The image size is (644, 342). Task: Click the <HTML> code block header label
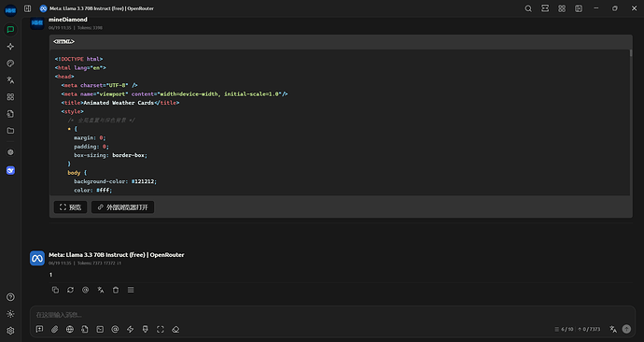pos(63,41)
